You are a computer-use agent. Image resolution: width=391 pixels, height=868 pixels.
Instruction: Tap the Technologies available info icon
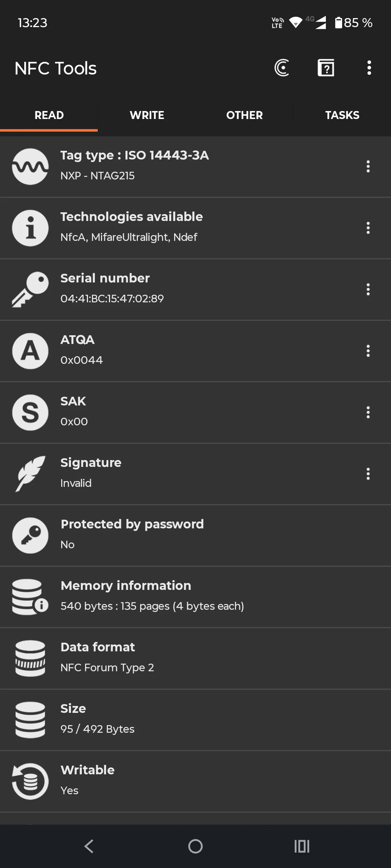(30, 228)
